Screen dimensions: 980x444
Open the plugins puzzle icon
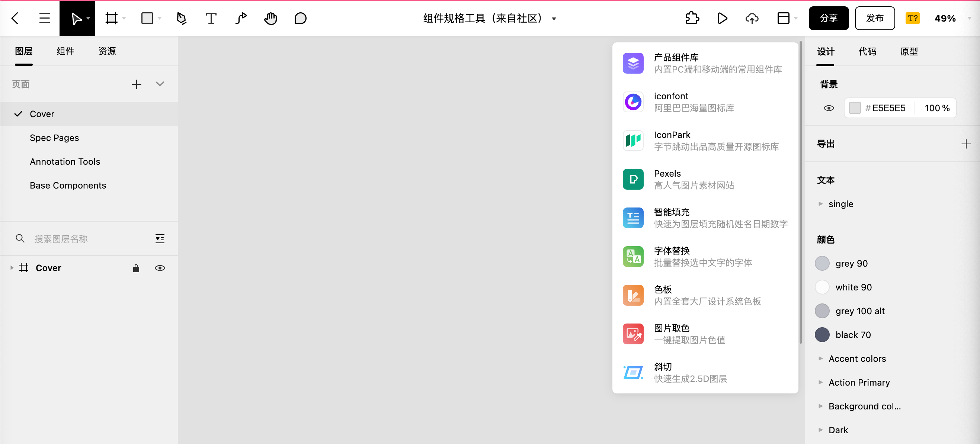pyautogui.click(x=692, y=18)
